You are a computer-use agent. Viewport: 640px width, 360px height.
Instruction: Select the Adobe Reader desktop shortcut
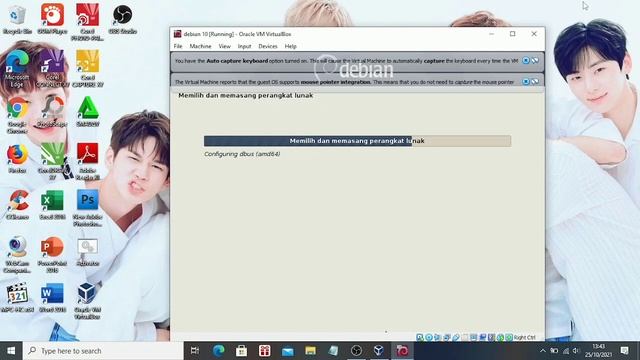click(87, 162)
